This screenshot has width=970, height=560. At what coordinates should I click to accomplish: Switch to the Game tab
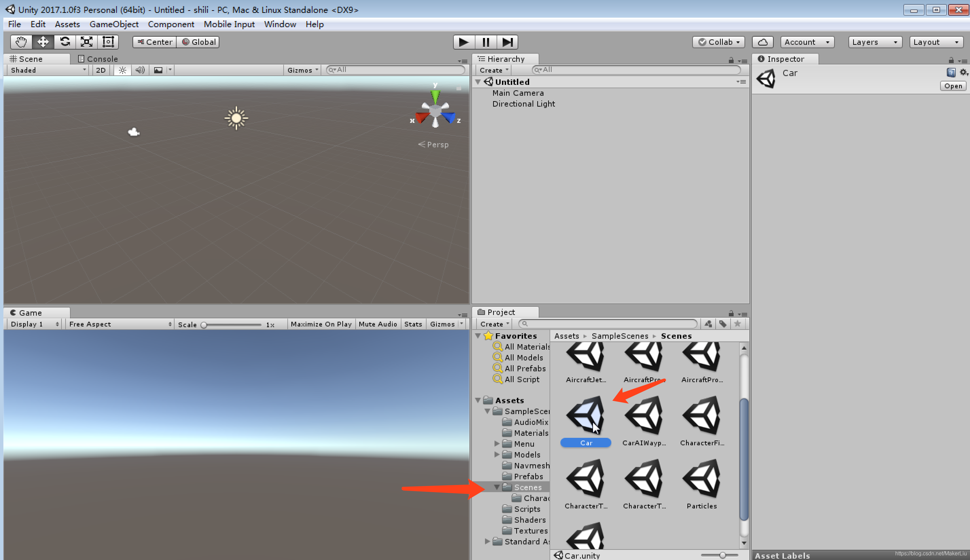coord(37,313)
